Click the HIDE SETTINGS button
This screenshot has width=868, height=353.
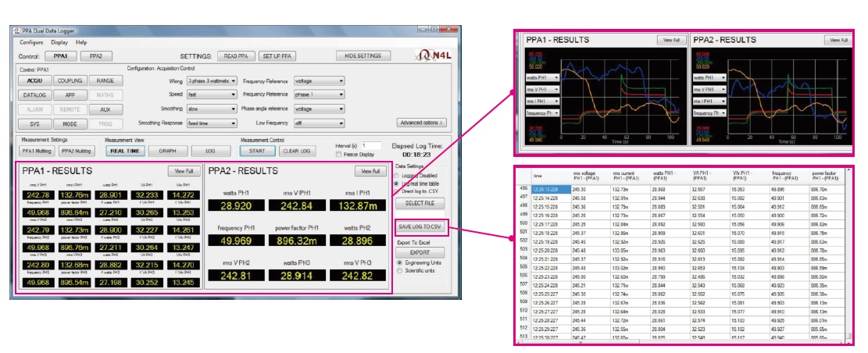point(363,56)
